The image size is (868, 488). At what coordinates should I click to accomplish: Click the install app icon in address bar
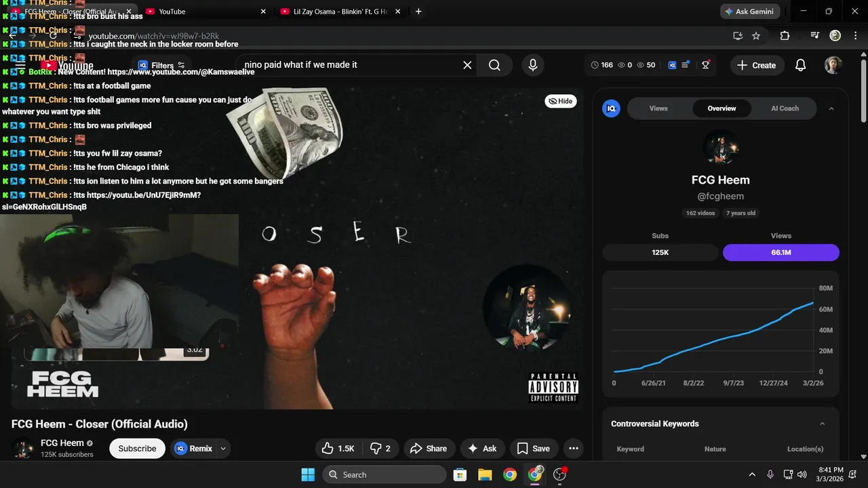(x=738, y=35)
